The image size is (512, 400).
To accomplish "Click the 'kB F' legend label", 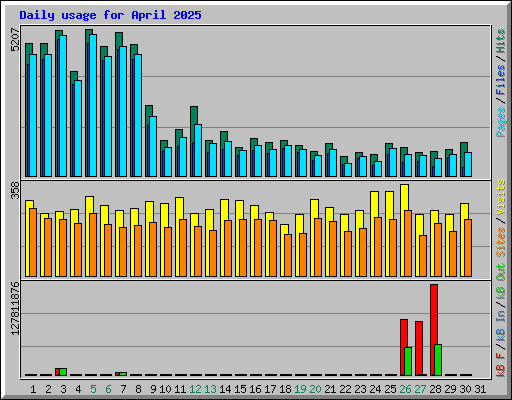I will coord(501,365).
